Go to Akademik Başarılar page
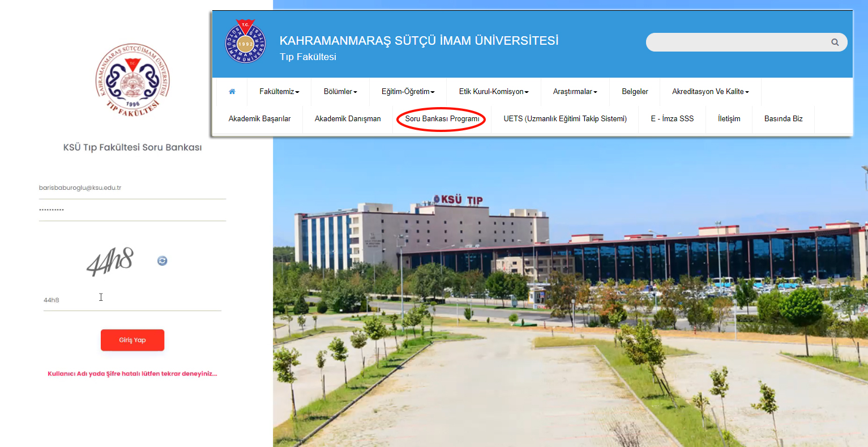Image resolution: width=868 pixels, height=447 pixels. coord(259,119)
